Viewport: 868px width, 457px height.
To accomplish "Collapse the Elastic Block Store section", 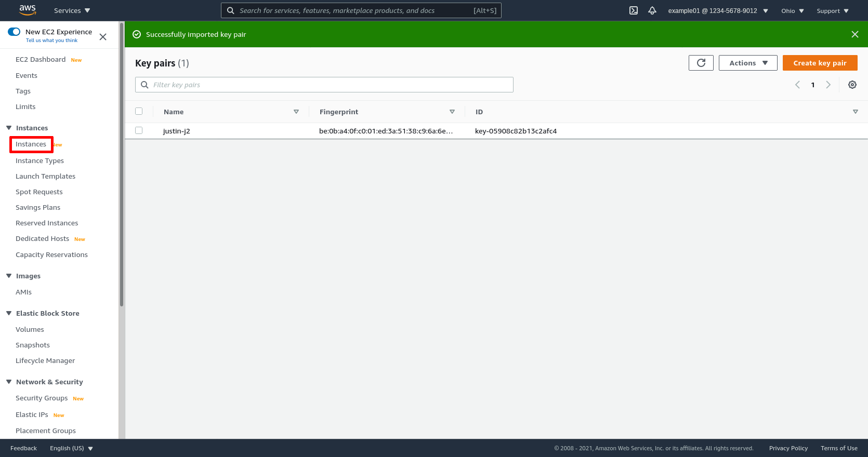I will tap(9, 313).
